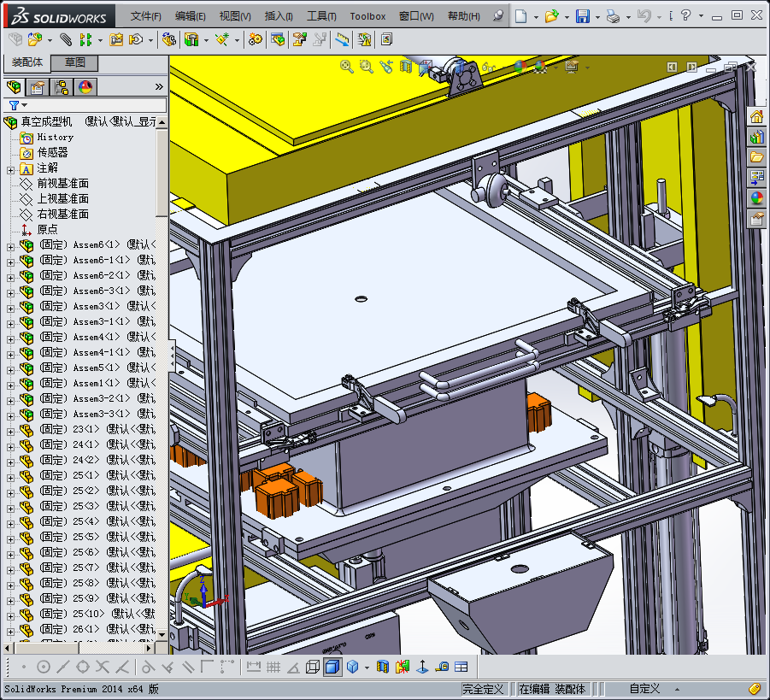Click the Save disk icon
The height and width of the screenshot is (700, 770).
coord(582,16)
